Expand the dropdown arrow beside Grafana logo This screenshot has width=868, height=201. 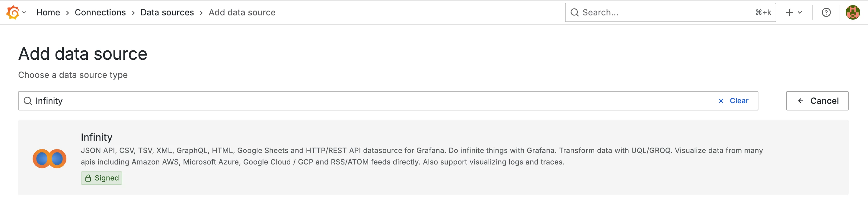[24, 12]
